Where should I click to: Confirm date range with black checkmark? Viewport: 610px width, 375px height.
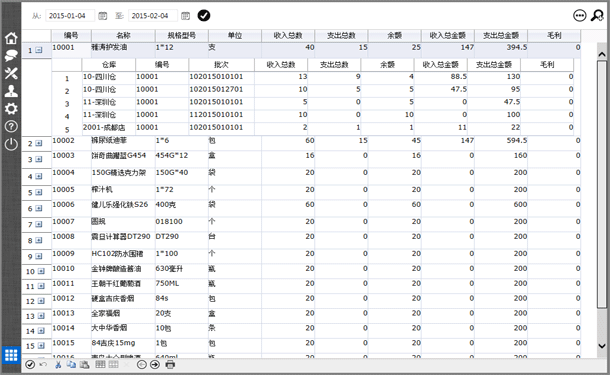(204, 16)
